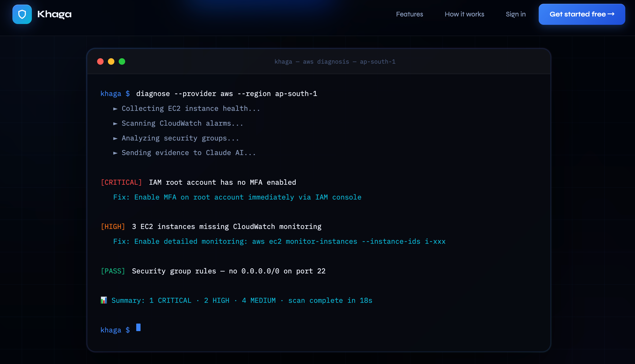Click the red close dot on terminal
This screenshot has width=635, height=364.
point(100,61)
